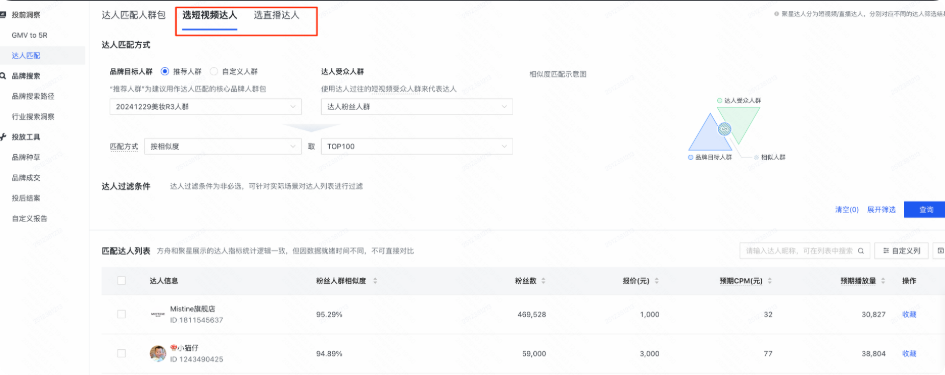Sort by 粉丝数 column arrows
Screen dimensions: 945x375
(543, 281)
